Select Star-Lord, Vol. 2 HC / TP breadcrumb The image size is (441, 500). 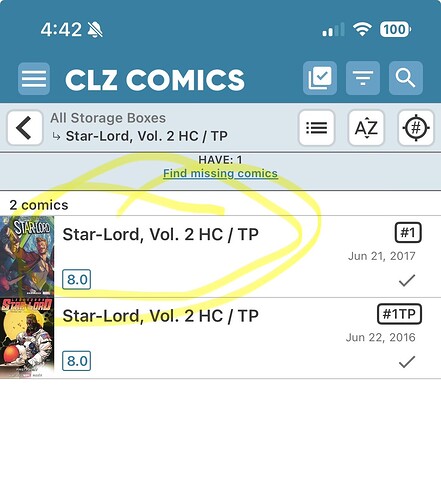coord(147,136)
